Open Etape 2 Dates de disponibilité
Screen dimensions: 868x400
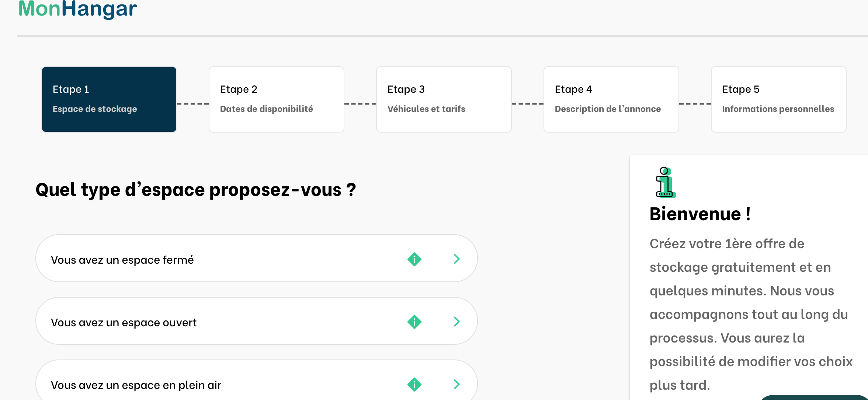tap(277, 99)
